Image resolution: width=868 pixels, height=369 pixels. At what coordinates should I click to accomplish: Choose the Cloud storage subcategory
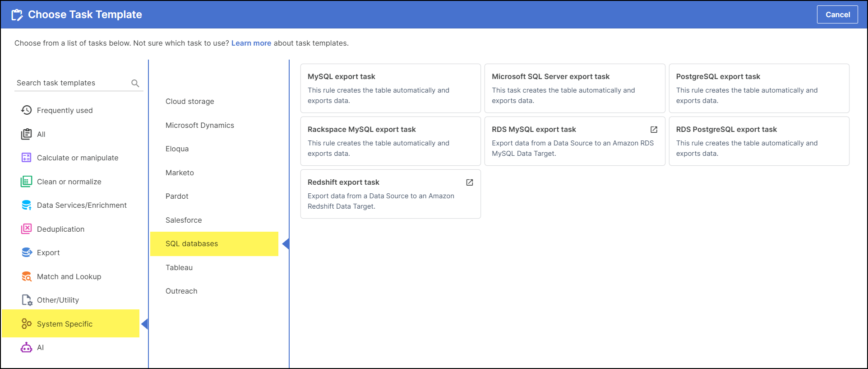coord(190,101)
